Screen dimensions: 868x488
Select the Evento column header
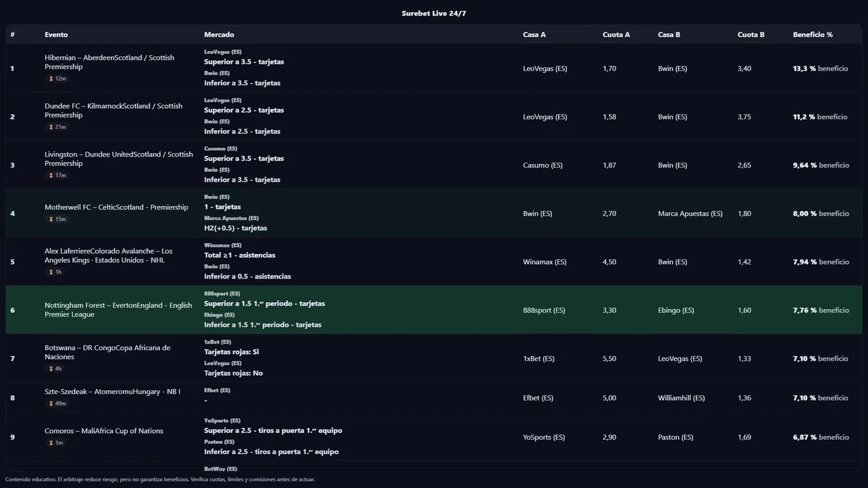[56, 35]
